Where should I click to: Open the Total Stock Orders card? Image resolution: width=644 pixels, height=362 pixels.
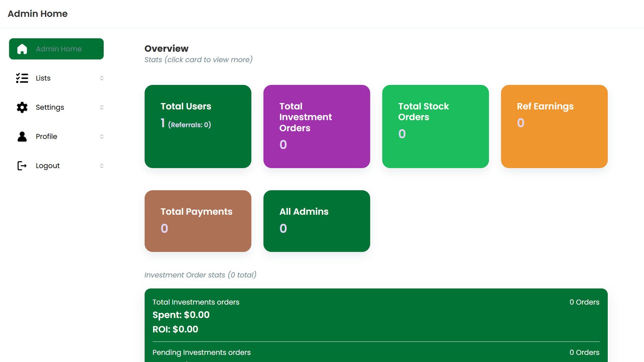[436, 126]
